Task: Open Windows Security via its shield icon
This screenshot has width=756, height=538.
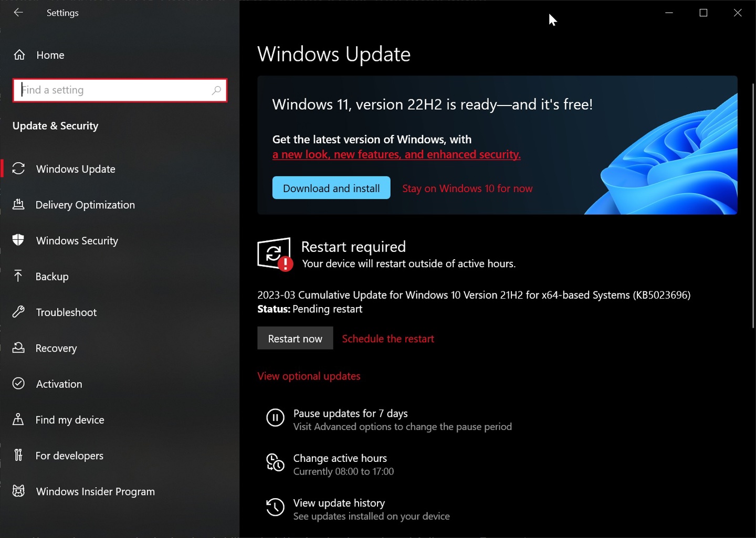Action: coord(19,240)
